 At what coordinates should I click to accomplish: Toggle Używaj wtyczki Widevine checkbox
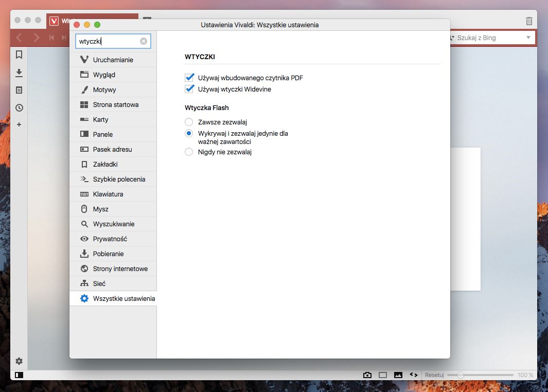[x=189, y=89]
